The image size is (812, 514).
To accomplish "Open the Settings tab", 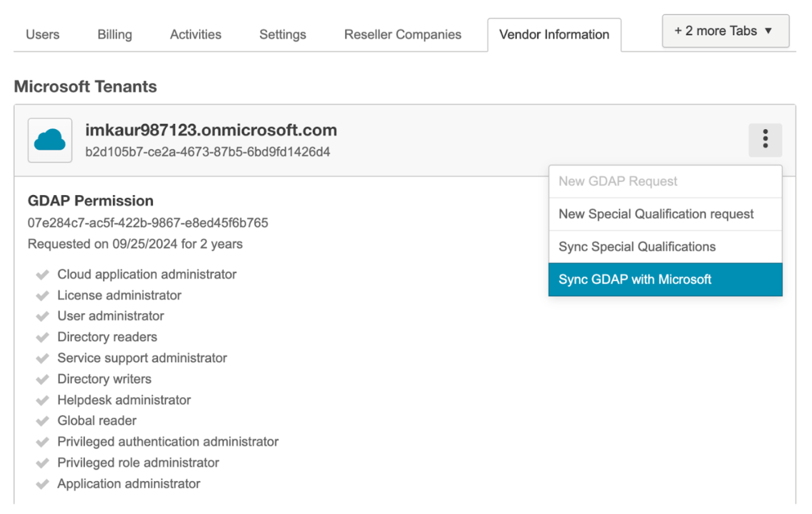I will pos(282,35).
